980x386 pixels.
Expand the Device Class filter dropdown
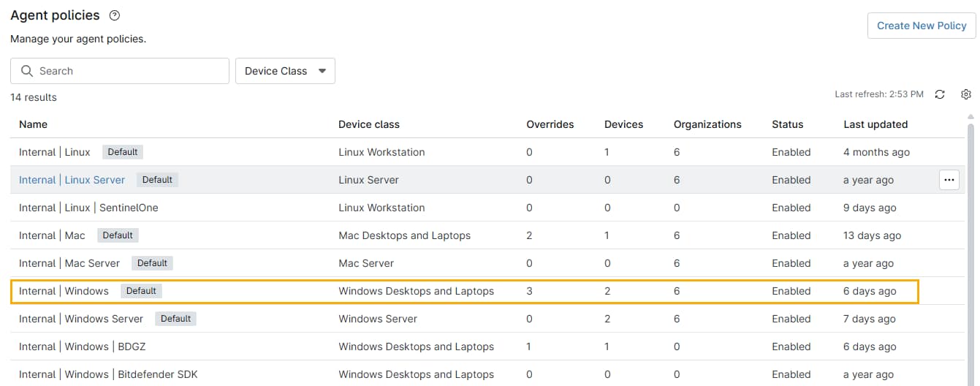click(285, 71)
